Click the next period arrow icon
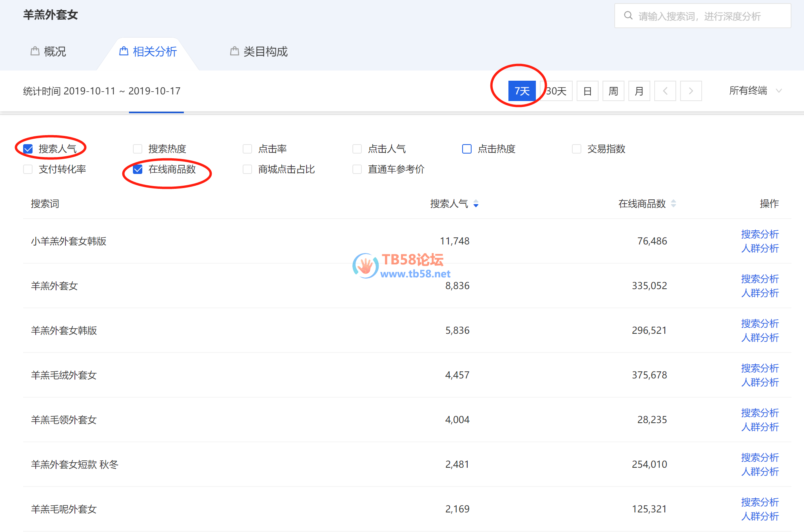 (691, 91)
